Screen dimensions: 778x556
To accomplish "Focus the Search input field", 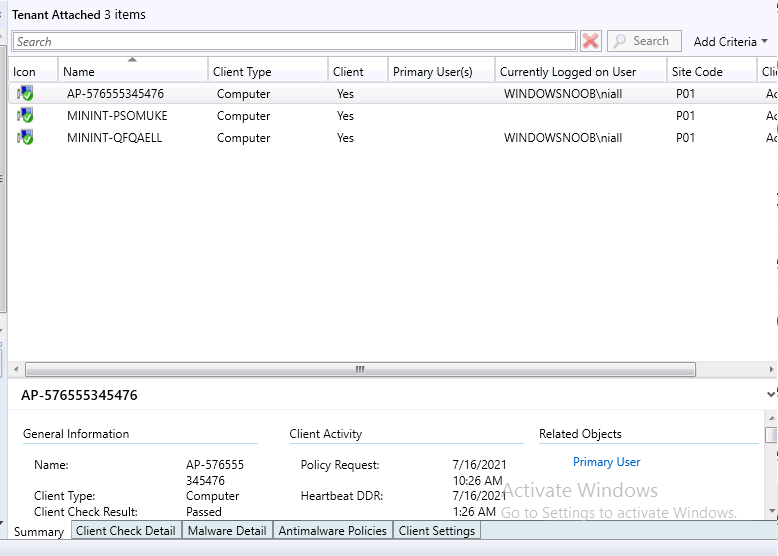I will tap(294, 42).
